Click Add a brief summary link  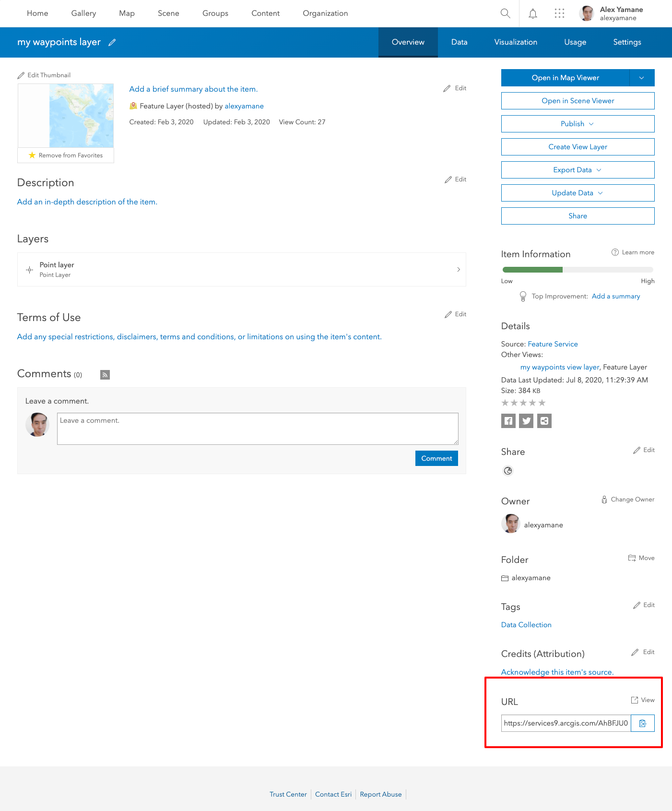[193, 89]
